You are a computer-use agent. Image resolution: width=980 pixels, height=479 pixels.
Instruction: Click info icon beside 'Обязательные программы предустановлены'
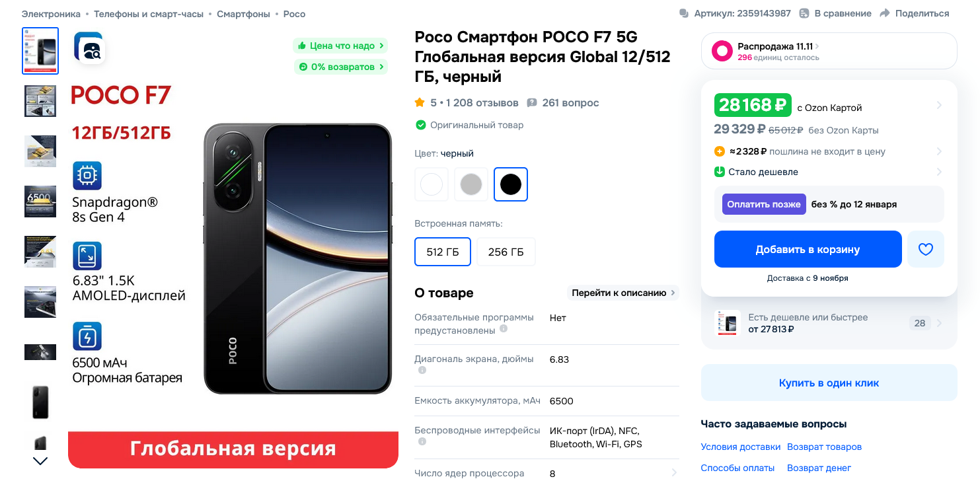click(504, 328)
